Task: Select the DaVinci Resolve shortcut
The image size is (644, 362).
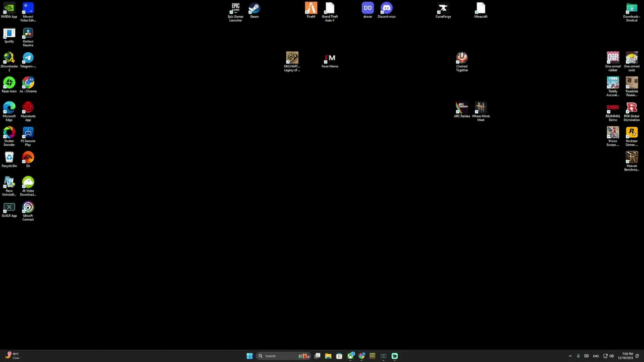Action: point(28,37)
